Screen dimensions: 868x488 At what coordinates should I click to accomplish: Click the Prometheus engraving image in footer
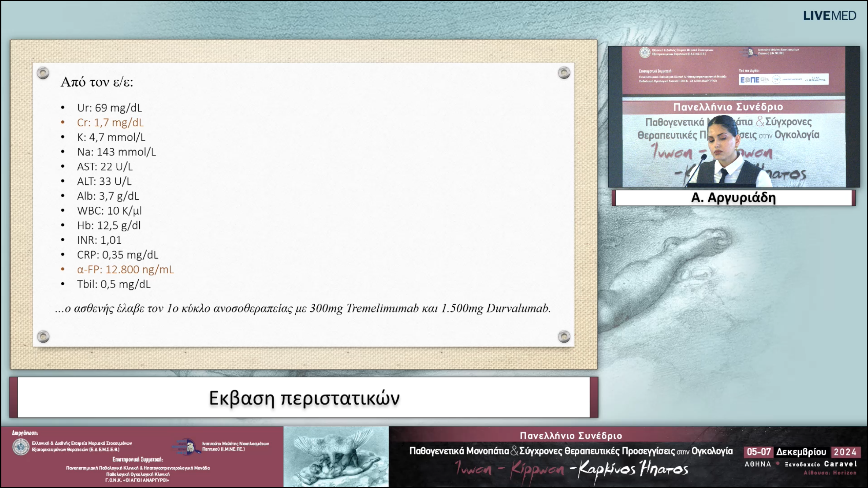[x=336, y=456]
